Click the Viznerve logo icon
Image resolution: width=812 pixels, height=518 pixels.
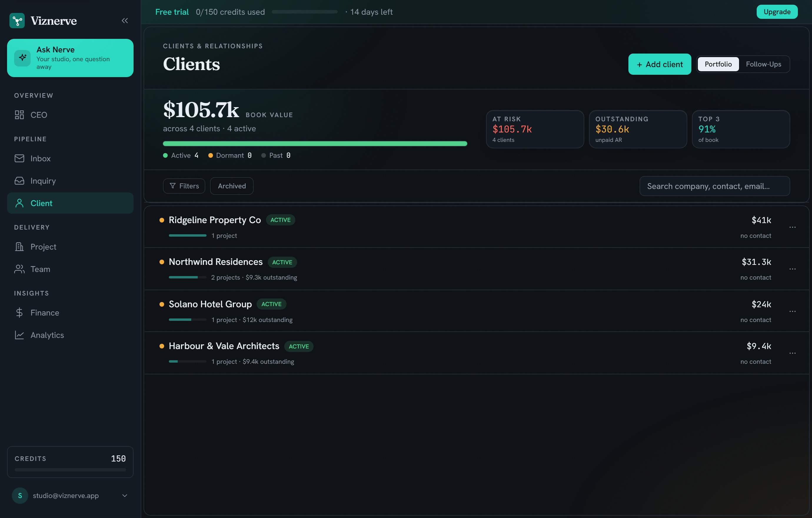coord(17,21)
